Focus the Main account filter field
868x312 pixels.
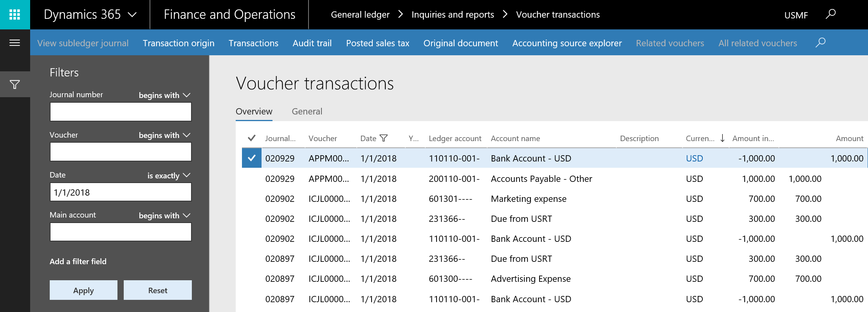tap(121, 232)
